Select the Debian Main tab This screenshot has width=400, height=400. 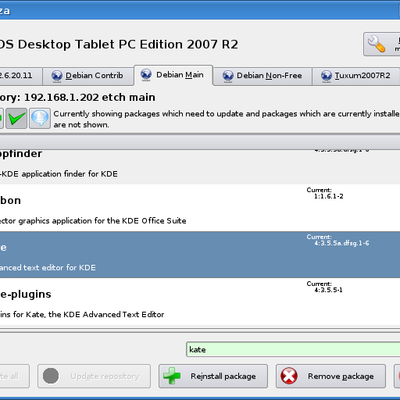point(173,75)
